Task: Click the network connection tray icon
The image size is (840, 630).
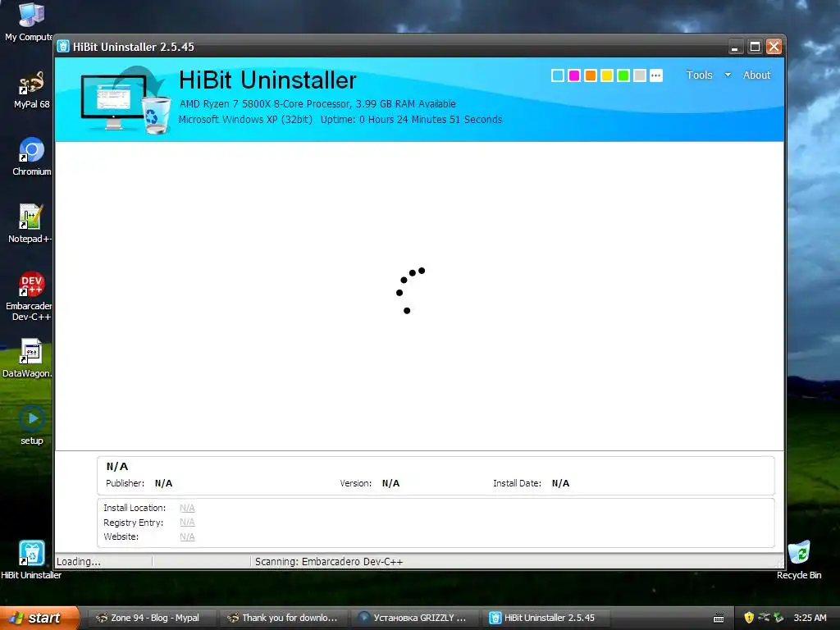Action: 764,618
